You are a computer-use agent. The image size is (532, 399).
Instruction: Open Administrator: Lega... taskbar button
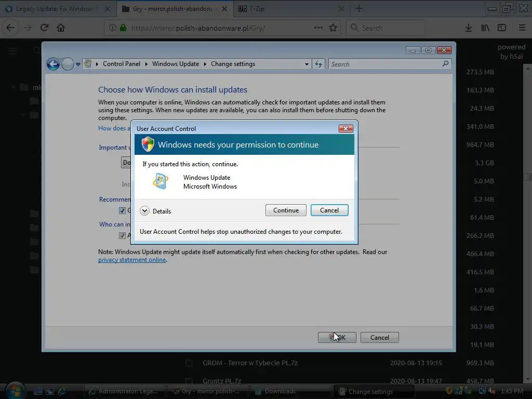coord(124,391)
